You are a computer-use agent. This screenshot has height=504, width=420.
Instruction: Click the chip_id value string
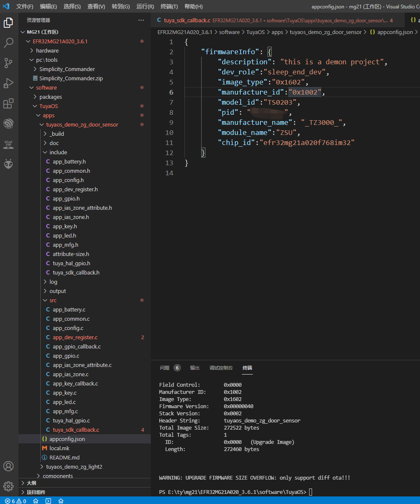(x=307, y=142)
